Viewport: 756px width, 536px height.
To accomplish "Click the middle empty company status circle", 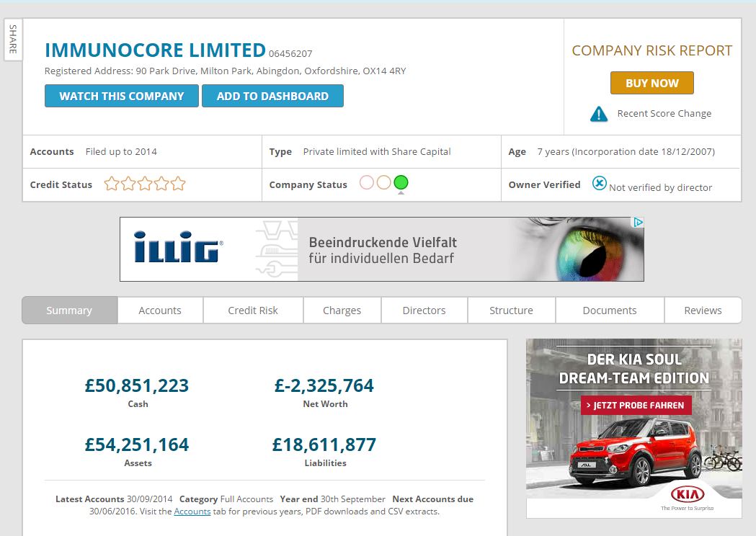I will click(384, 183).
